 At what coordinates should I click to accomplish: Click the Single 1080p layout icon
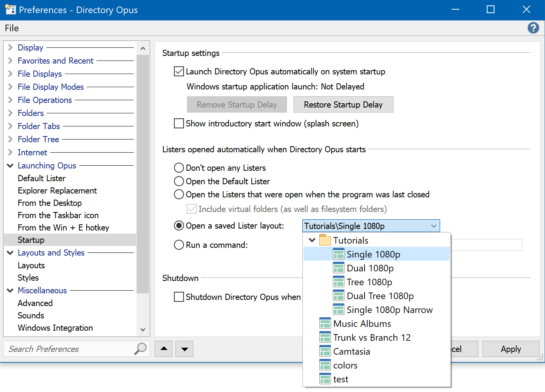339,254
